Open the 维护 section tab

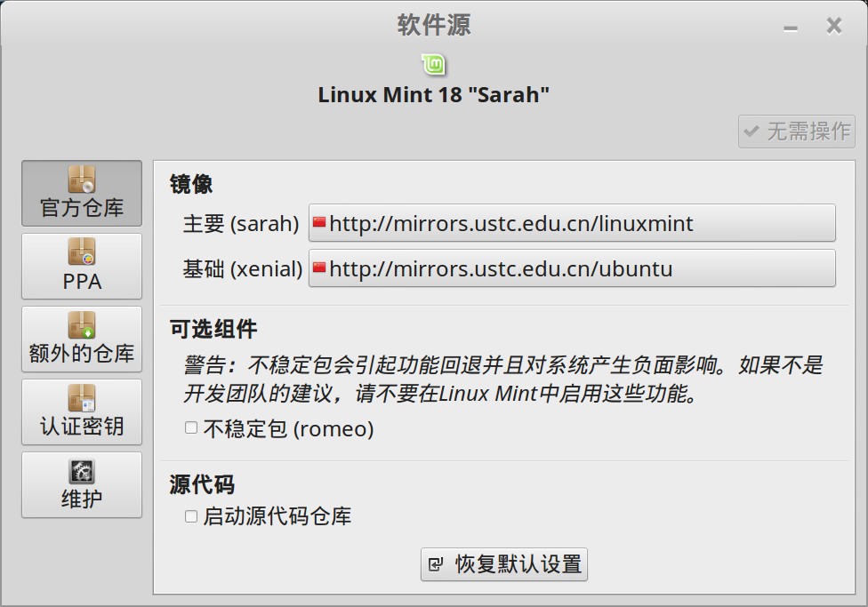tap(82, 485)
